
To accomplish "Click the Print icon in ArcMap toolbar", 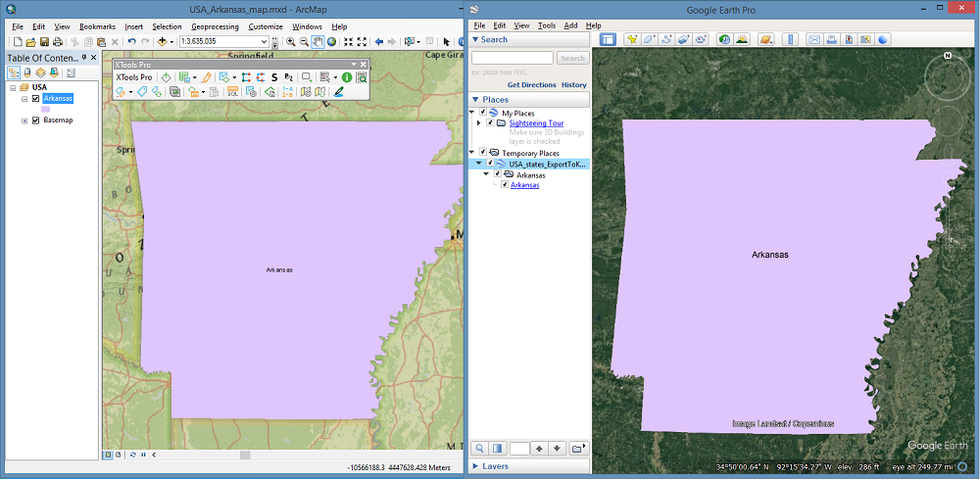I will pos(58,42).
